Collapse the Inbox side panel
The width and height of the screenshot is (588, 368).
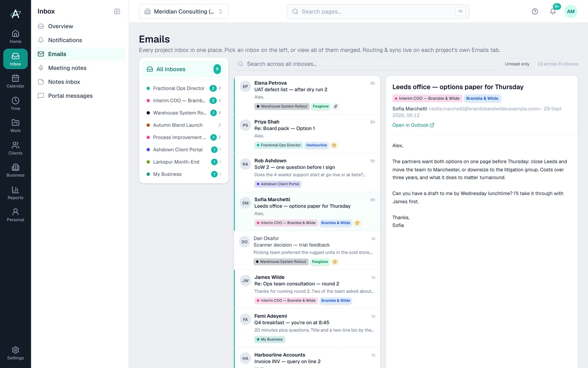click(117, 11)
